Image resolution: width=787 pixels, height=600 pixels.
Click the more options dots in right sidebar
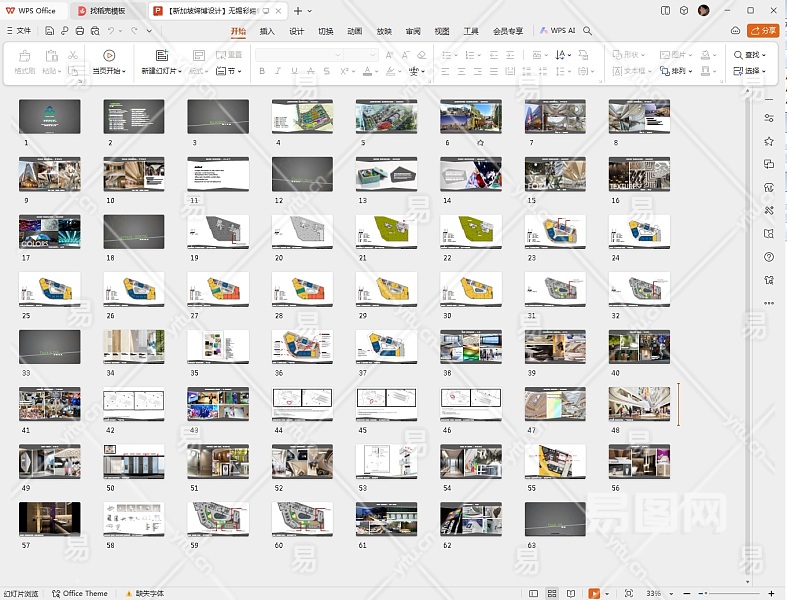coord(768,303)
